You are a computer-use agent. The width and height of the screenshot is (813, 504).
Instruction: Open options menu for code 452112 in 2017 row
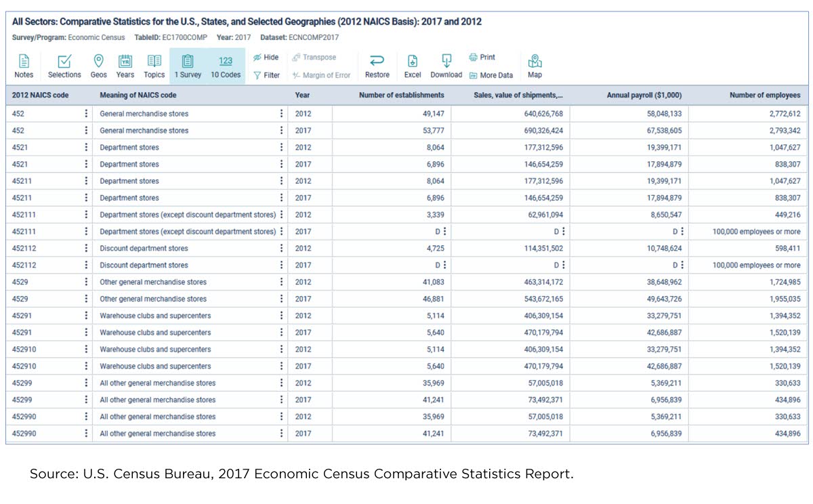point(86,265)
